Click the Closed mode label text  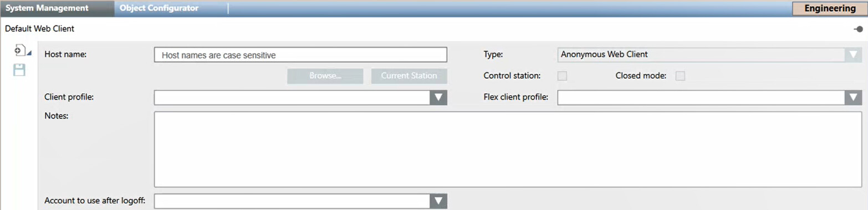tap(641, 76)
